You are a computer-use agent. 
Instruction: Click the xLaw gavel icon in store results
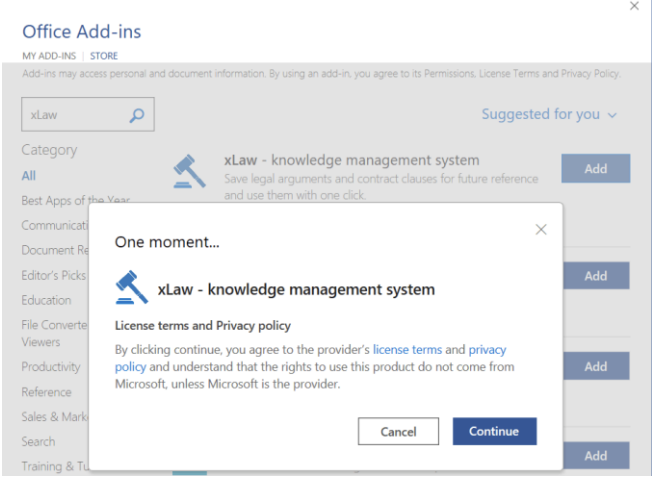tap(190, 171)
